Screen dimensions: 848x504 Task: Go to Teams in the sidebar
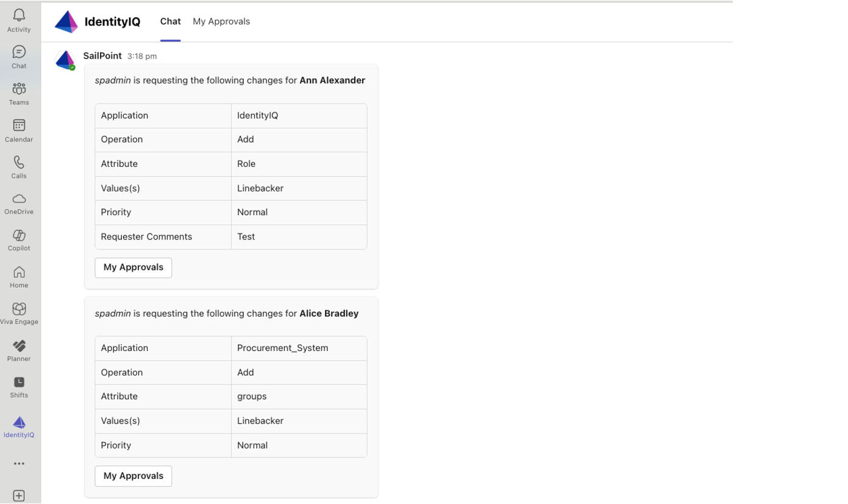(x=19, y=93)
